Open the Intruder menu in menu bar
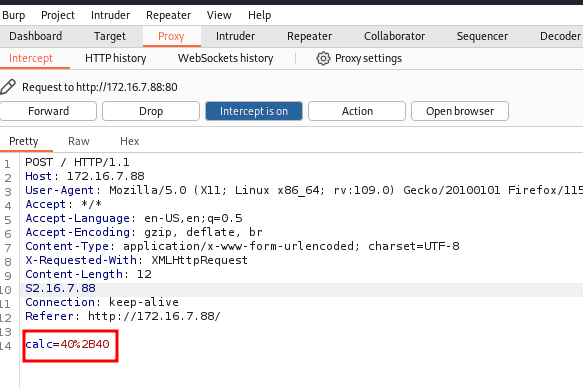This screenshot has width=583, height=388. (110, 15)
